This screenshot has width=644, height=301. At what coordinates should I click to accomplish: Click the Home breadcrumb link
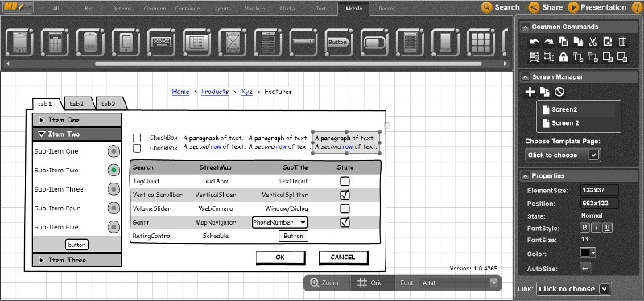[180, 92]
